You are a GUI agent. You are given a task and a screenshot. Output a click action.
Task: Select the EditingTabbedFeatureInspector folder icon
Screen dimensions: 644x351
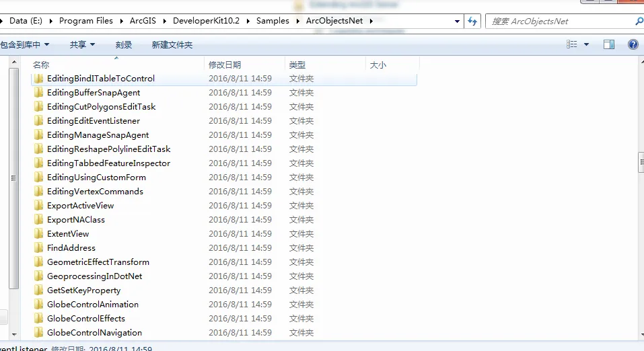point(38,163)
